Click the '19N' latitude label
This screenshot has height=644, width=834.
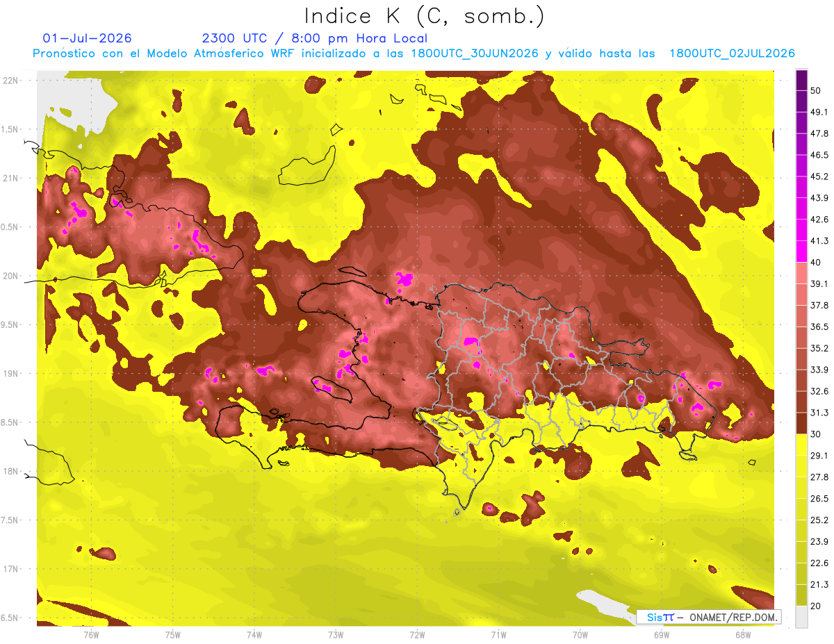pos(10,373)
